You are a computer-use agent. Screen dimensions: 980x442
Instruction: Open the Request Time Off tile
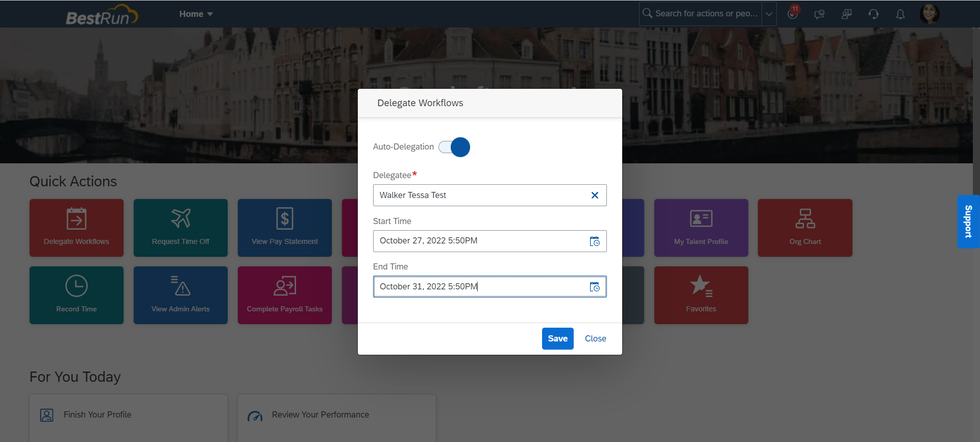pyautogui.click(x=181, y=228)
